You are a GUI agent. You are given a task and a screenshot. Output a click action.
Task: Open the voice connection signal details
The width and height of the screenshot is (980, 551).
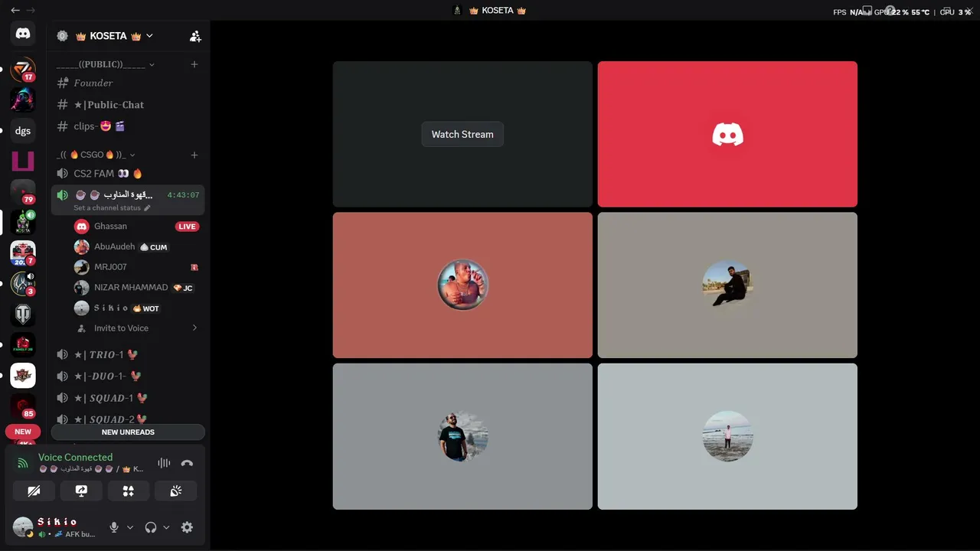[x=23, y=463]
